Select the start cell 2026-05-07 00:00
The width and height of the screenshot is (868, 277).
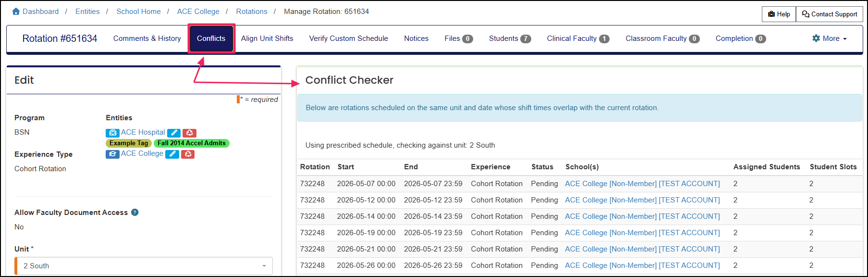366,184
